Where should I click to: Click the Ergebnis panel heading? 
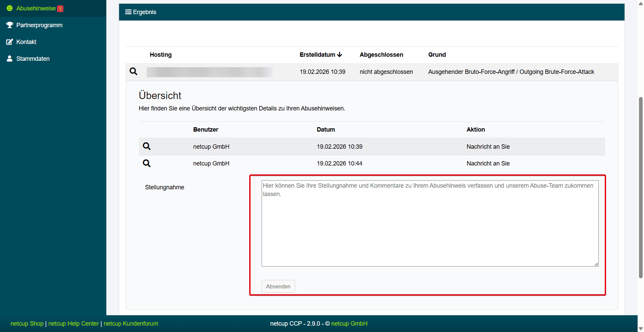click(x=145, y=12)
